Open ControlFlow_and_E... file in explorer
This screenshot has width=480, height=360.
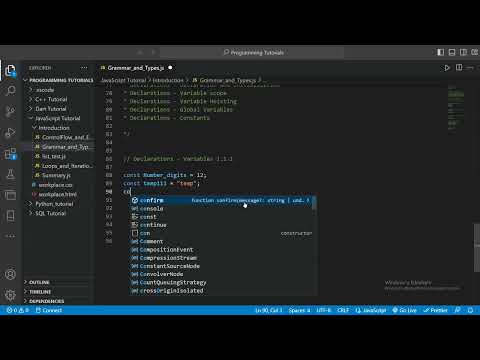pyautogui.click(x=59, y=137)
